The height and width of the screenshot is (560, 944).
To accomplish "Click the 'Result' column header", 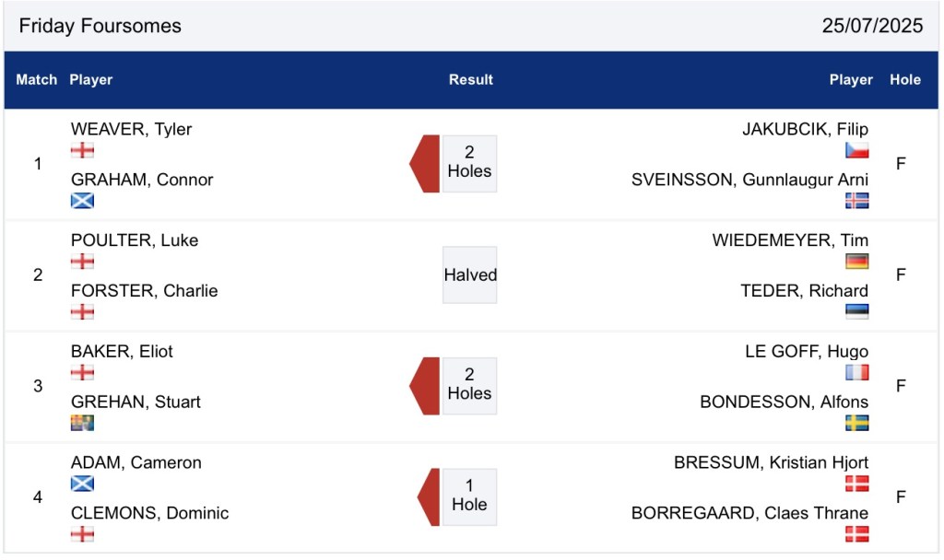I will (471, 80).
